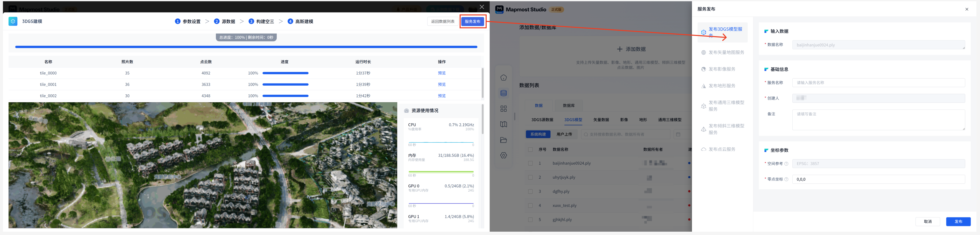Screen dimensions: 980x235
Task: Click the blue 发布 button
Action: pos(958,222)
